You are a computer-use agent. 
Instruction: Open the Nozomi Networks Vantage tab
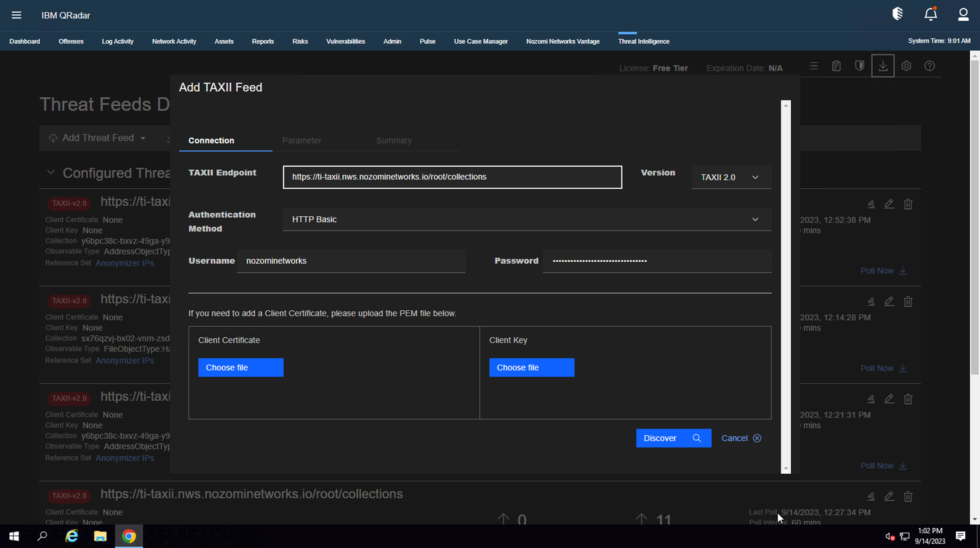pos(563,42)
